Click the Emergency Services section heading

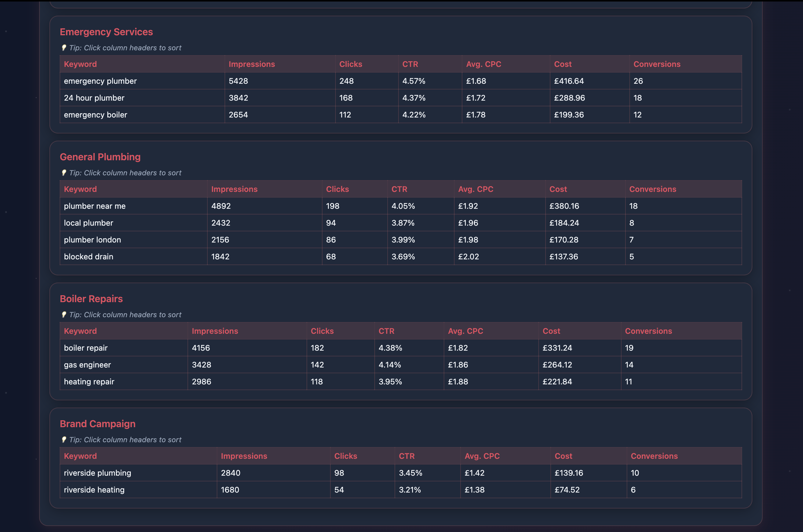[x=106, y=32]
